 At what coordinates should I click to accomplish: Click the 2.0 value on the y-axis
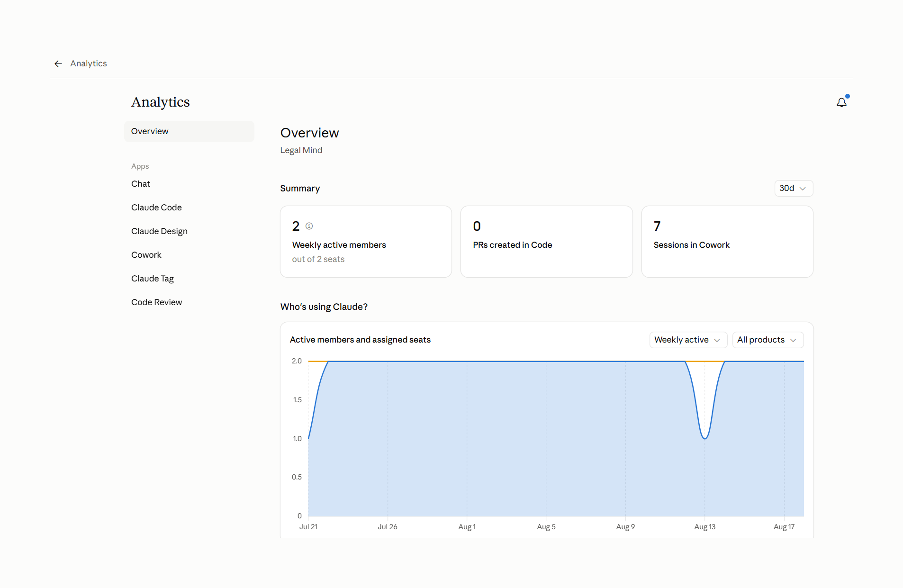point(297,361)
